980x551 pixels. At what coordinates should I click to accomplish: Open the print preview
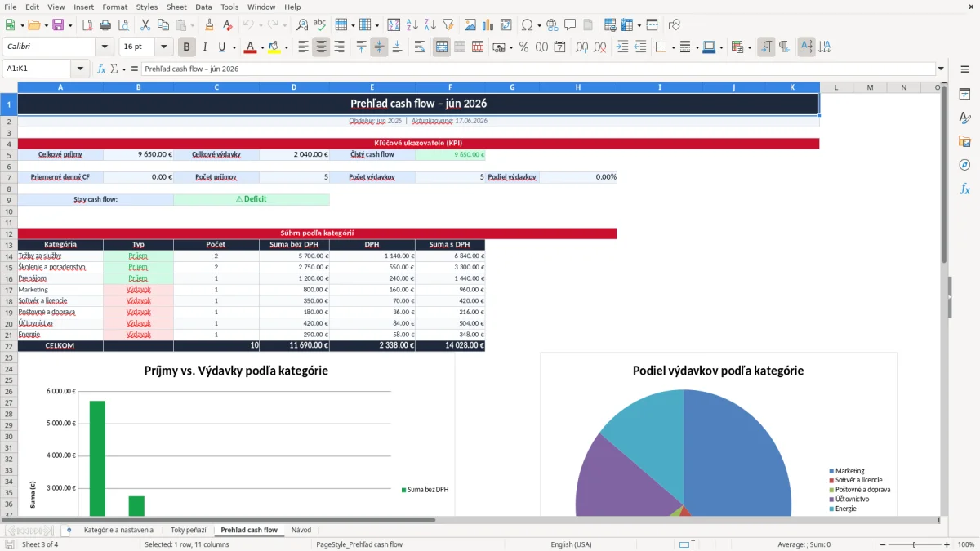(124, 25)
